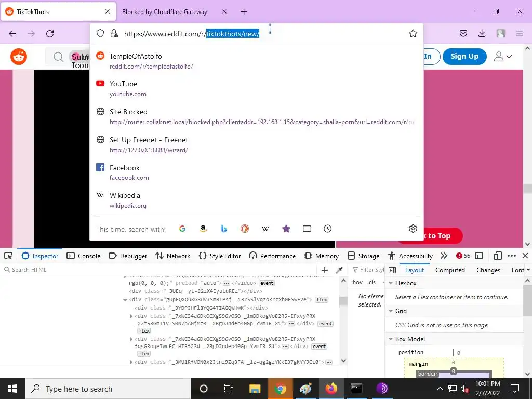This screenshot has height=399, width=532.
Task: Search bookmarks using the purple star icon
Action: click(286, 229)
